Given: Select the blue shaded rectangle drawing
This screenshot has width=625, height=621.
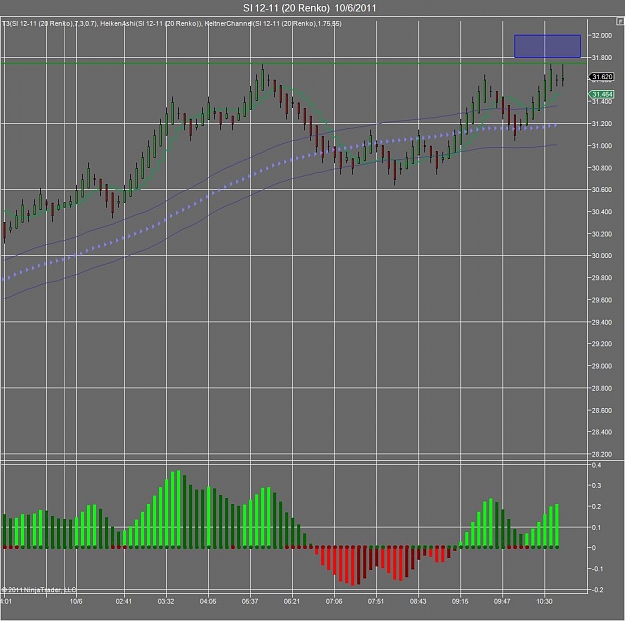Looking at the screenshot, I should tap(547, 46).
